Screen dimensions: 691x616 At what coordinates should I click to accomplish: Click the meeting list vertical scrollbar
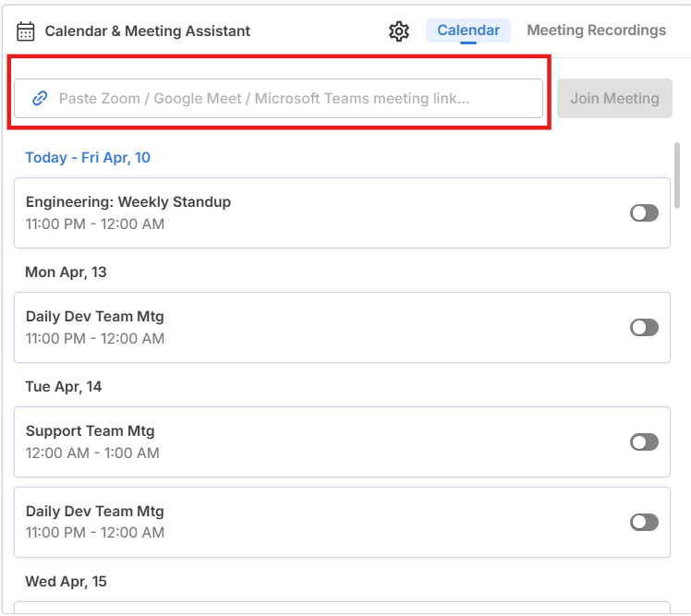click(677, 175)
